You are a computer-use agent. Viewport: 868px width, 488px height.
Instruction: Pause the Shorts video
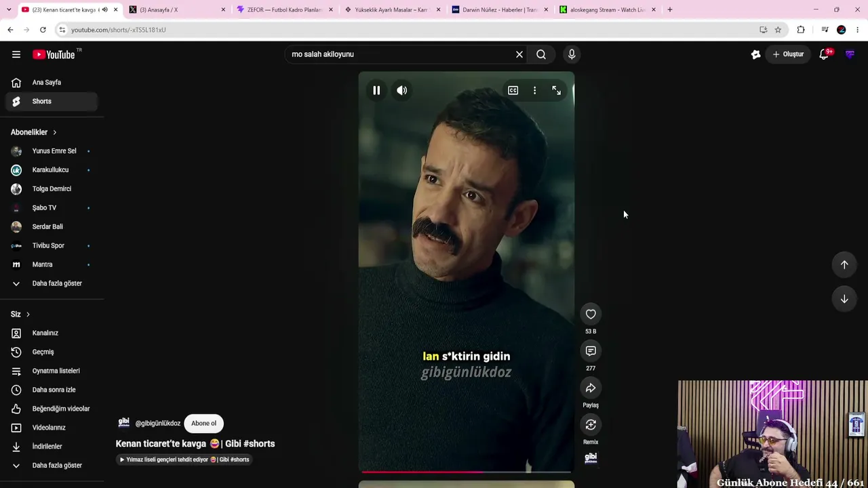(376, 90)
